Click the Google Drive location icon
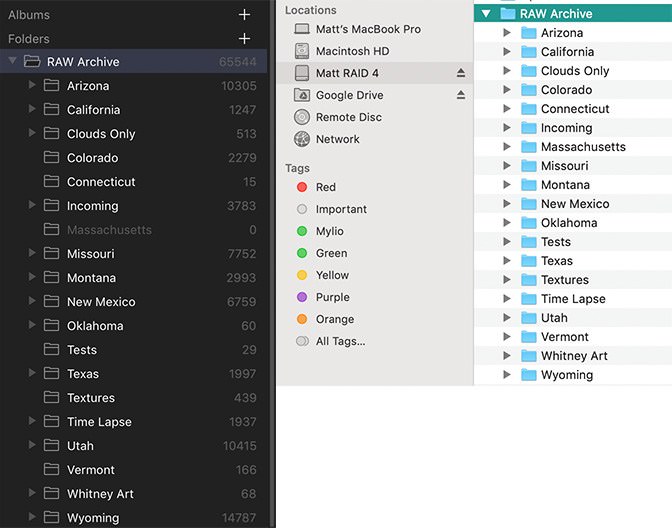 tap(302, 95)
